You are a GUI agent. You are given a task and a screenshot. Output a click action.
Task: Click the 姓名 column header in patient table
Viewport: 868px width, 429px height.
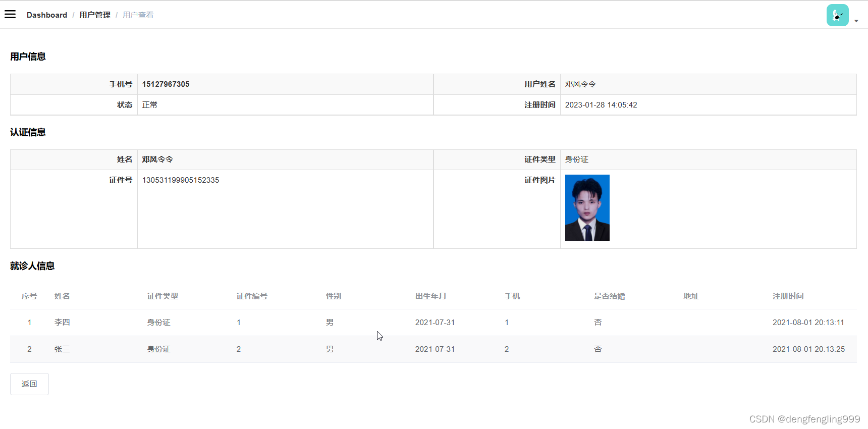(x=62, y=296)
